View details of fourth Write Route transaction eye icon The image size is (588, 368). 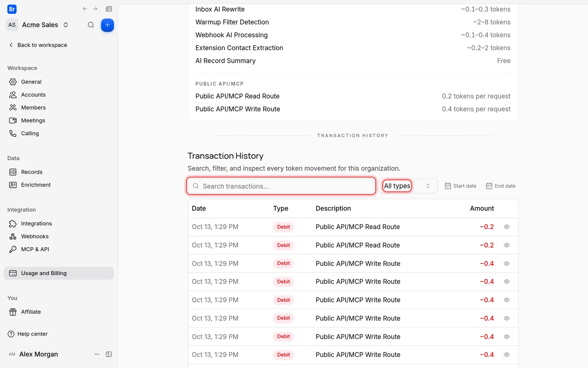click(506, 318)
